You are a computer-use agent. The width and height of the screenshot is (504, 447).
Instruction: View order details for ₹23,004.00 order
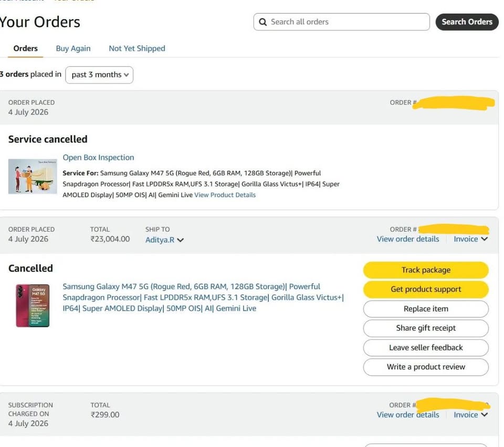[x=408, y=239]
